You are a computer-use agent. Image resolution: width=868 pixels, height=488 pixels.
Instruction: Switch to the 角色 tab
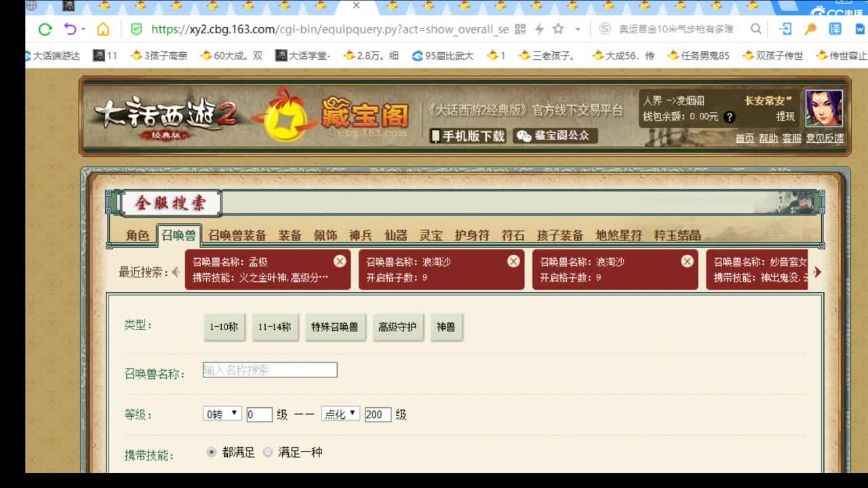[x=138, y=235]
